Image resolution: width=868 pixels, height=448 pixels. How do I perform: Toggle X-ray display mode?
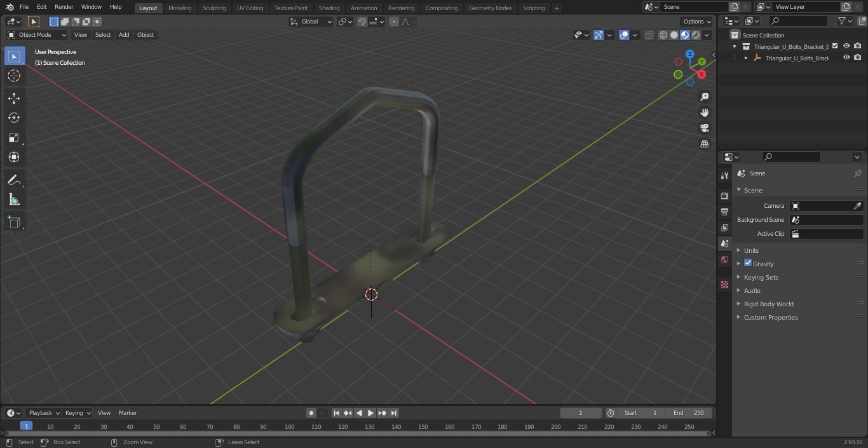[x=649, y=35]
